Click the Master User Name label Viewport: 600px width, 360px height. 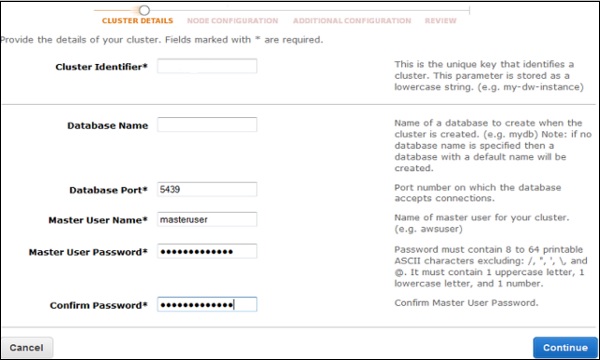click(98, 220)
